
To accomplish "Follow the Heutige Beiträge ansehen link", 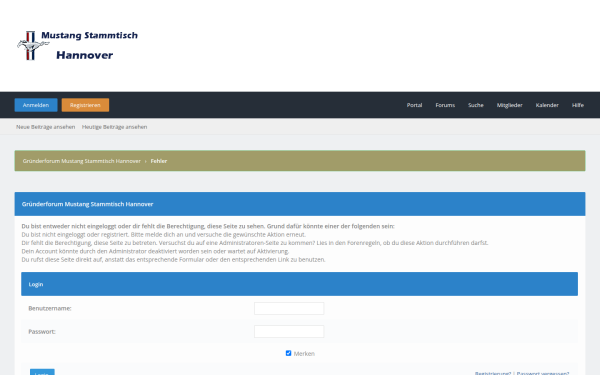I will coord(114,127).
